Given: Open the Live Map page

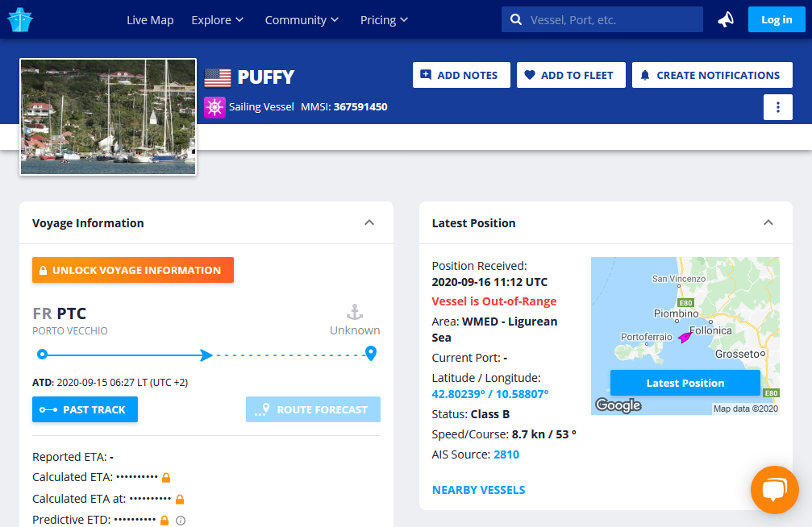Looking at the screenshot, I should point(150,19).
